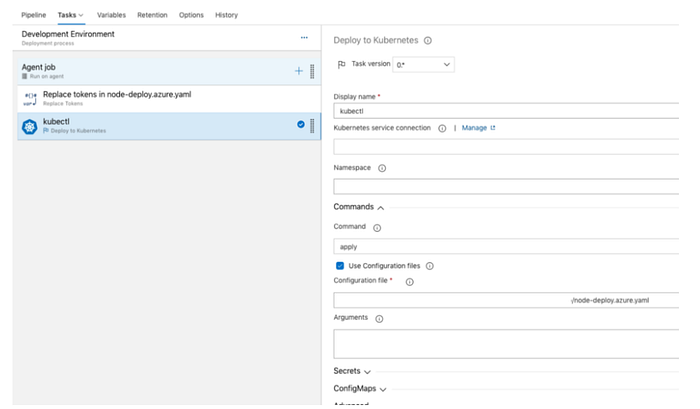700x409 pixels.
Task: Click the blue checkmark on the kubectl task
Action: coord(301,125)
